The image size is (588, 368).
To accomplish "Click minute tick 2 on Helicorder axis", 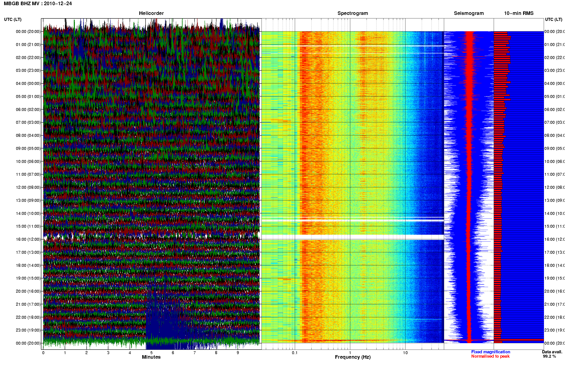I will tap(87, 353).
